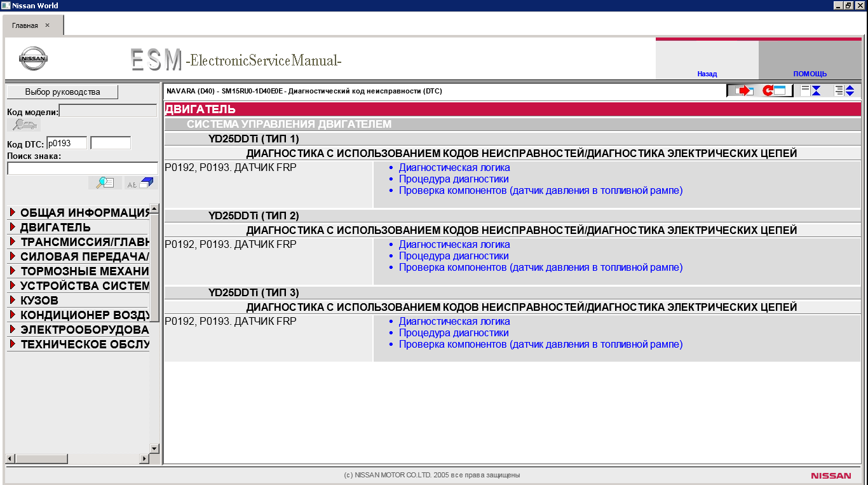Click the red arrow window navigation icon
Viewport: 868px width, 485px height.
pyautogui.click(x=743, y=91)
